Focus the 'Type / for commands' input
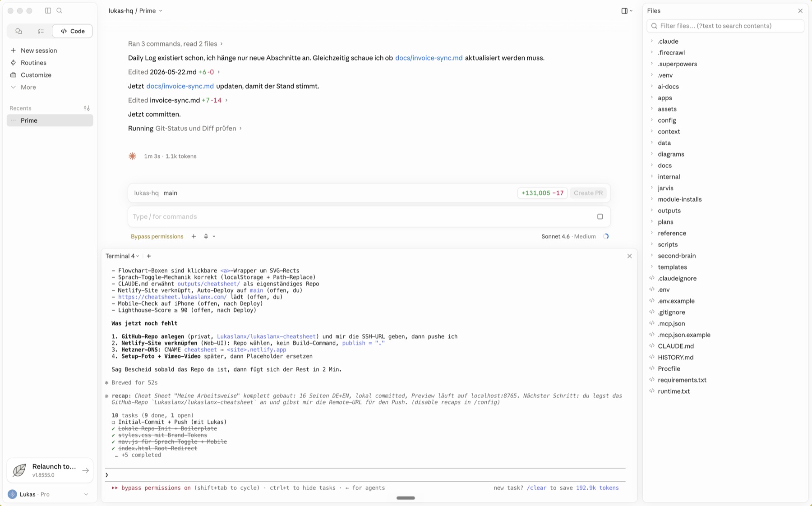The image size is (812, 506). click(x=361, y=216)
